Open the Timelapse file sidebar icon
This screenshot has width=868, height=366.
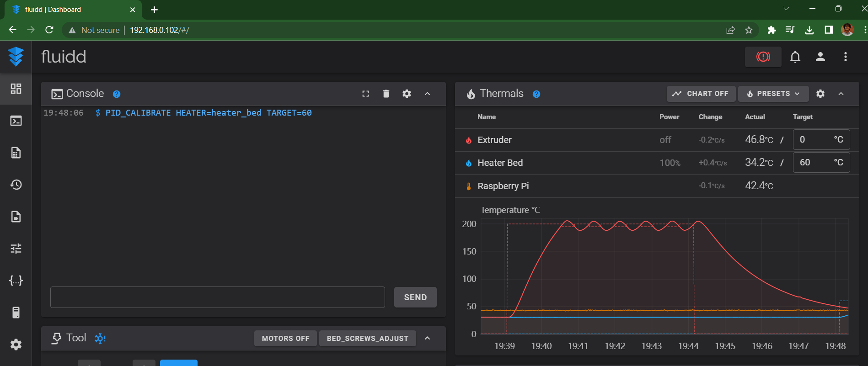[16, 217]
